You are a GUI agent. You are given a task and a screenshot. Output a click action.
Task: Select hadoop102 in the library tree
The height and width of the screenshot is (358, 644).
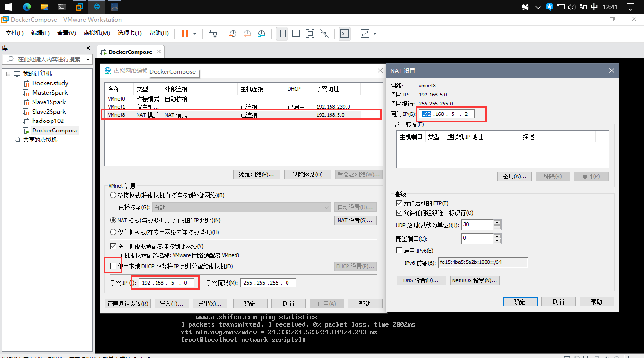pyautogui.click(x=48, y=121)
